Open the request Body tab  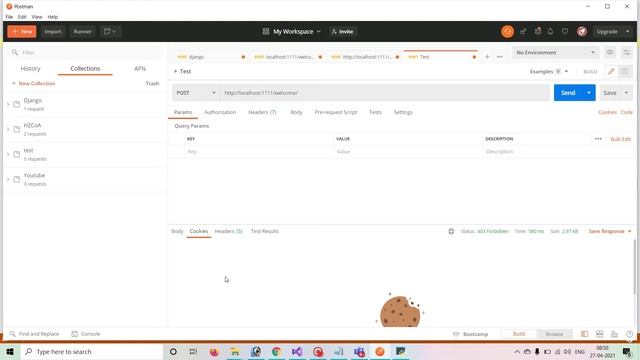pos(296,112)
